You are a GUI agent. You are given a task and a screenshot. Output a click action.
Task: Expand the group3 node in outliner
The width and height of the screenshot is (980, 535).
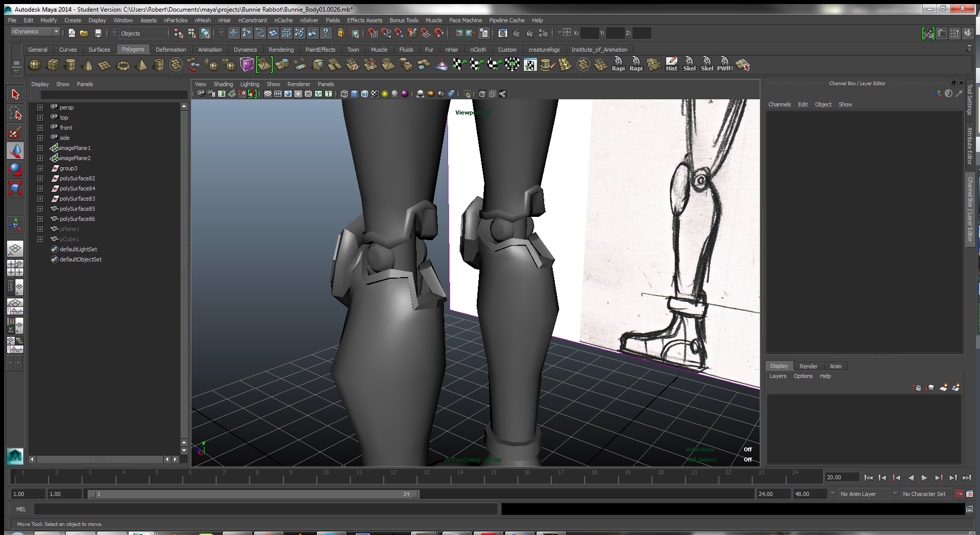click(x=40, y=168)
